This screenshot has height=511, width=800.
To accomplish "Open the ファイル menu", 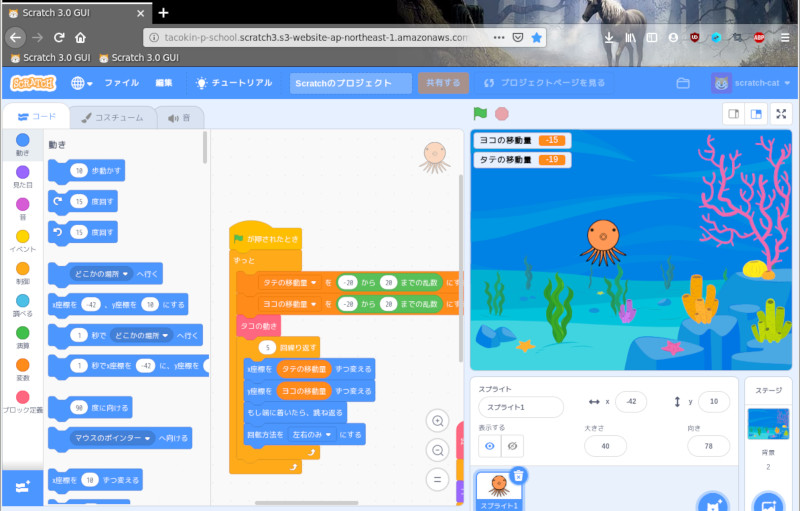I will (121, 83).
